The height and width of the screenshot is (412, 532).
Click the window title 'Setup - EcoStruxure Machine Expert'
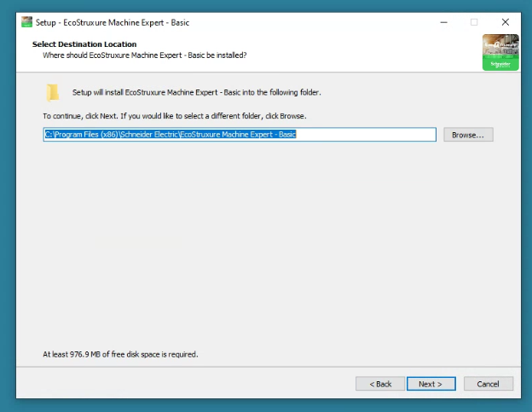pos(113,22)
